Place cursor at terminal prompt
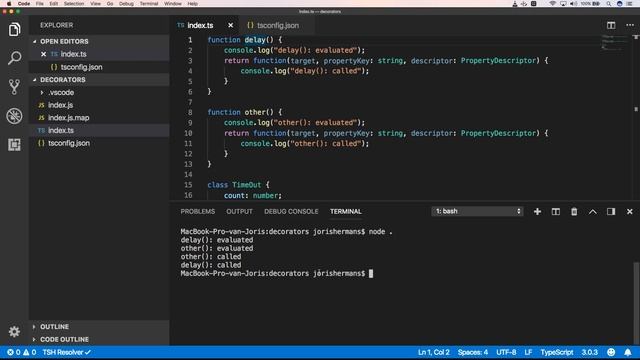This screenshot has width=640, height=360. (371, 273)
